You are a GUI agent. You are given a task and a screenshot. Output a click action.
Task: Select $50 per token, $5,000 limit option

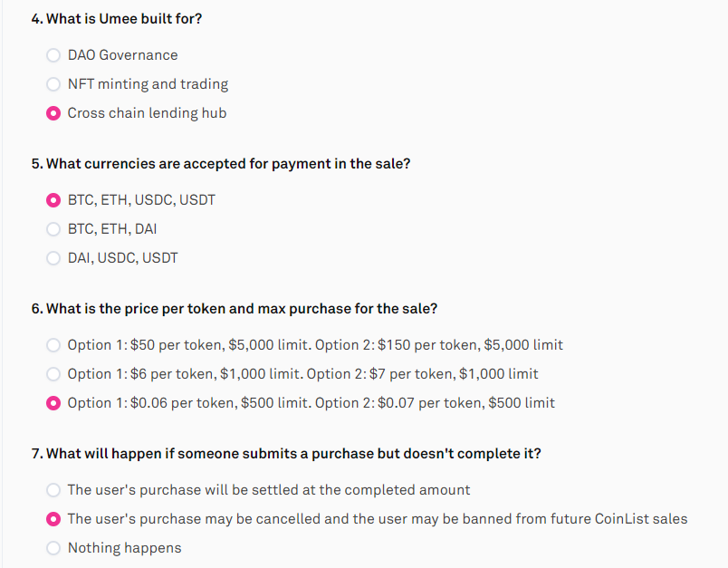(x=53, y=345)
